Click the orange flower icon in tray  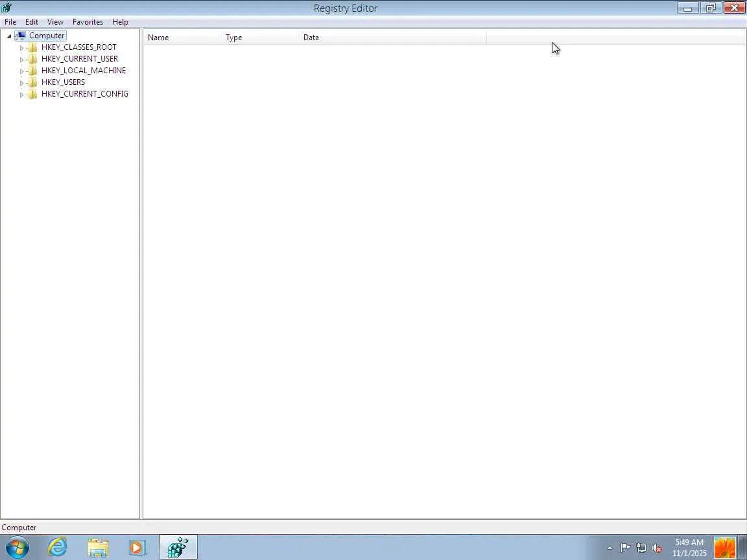coord(724,548)
